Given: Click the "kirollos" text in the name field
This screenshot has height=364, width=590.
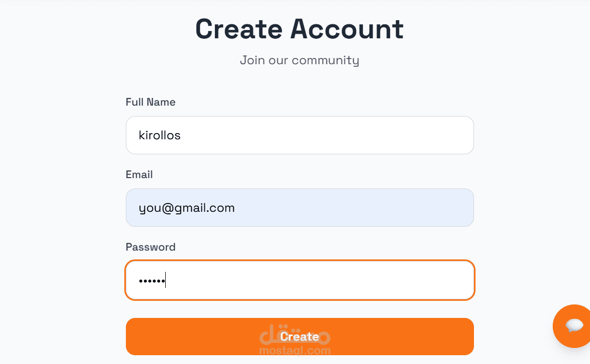Looking at the screenshot, I should [x=160, y=135].
